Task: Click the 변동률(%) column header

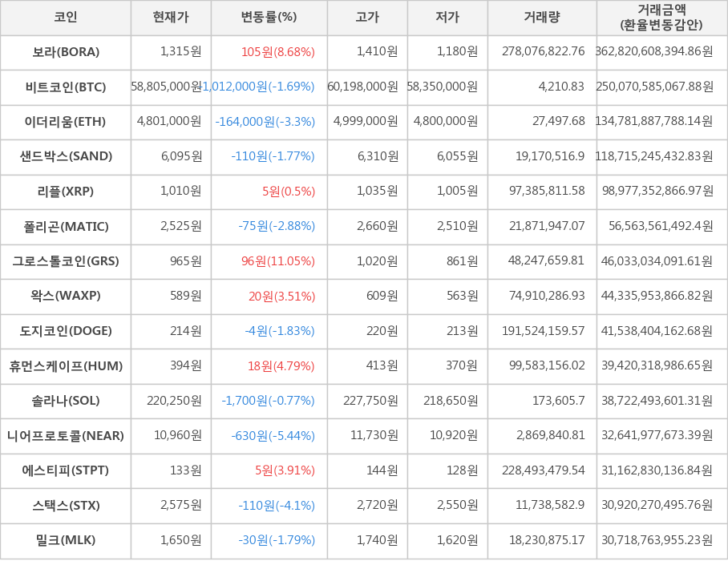Action: [x=269, y=18]
